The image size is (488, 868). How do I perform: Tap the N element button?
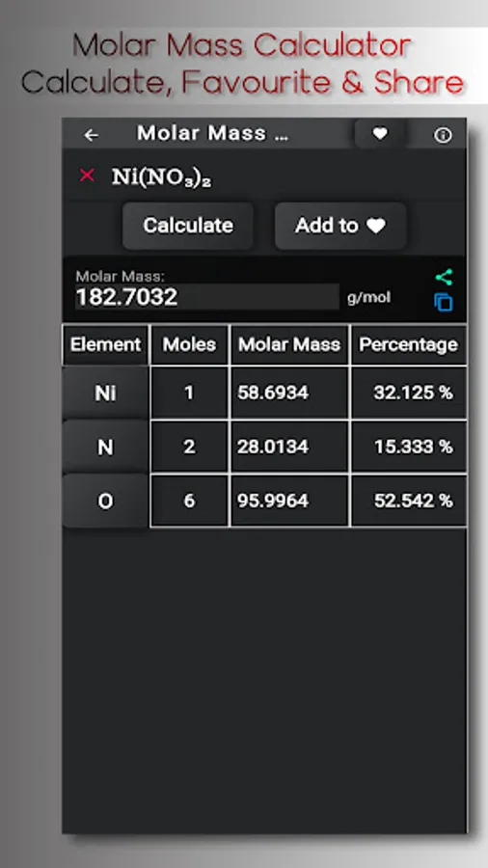(105, 447)
